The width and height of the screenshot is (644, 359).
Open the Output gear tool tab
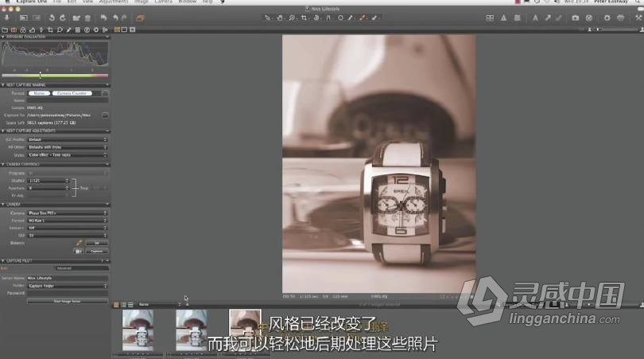[96, 29]
